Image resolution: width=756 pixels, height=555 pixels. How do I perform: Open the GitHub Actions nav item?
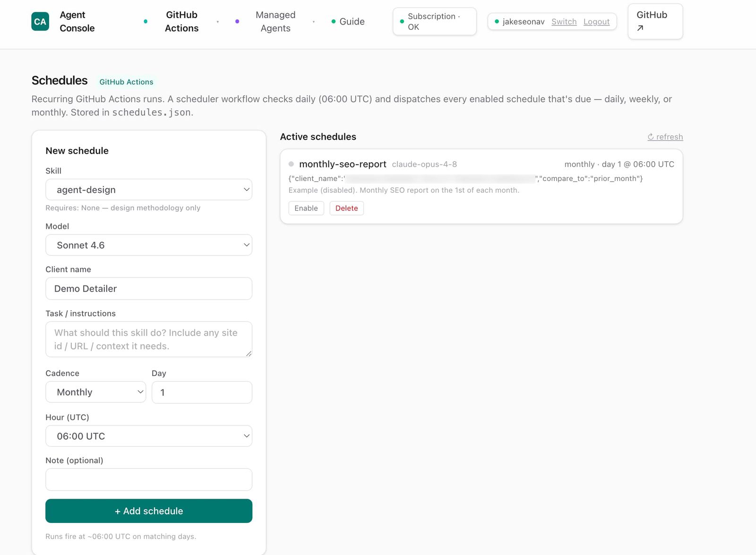[181, 22]
